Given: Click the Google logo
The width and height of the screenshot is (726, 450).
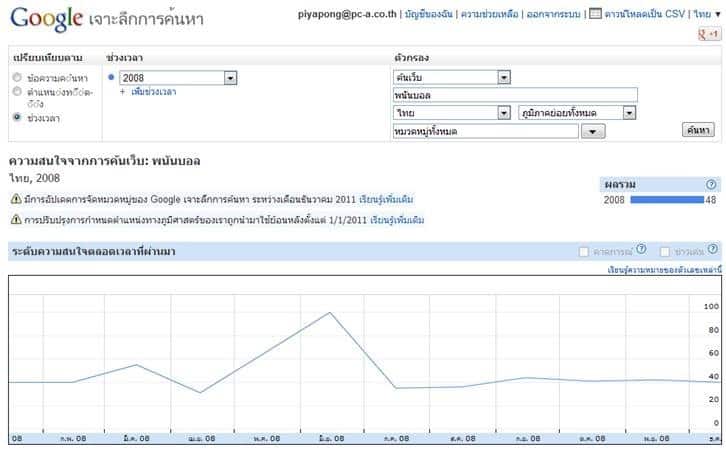Looking at the screenshot, I should pyautogui.click(x=45, y=18).
